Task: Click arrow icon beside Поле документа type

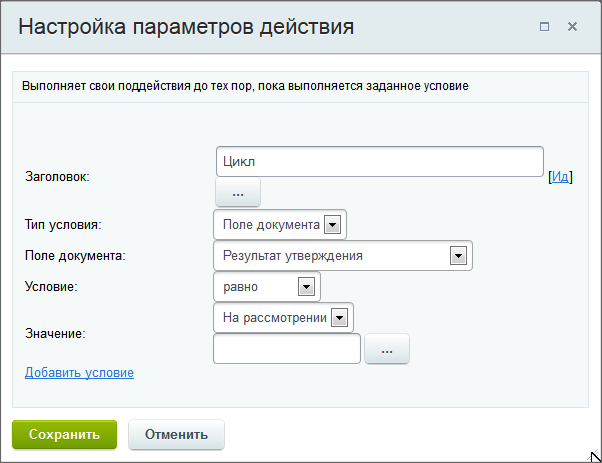Action: tap(332, 225)
